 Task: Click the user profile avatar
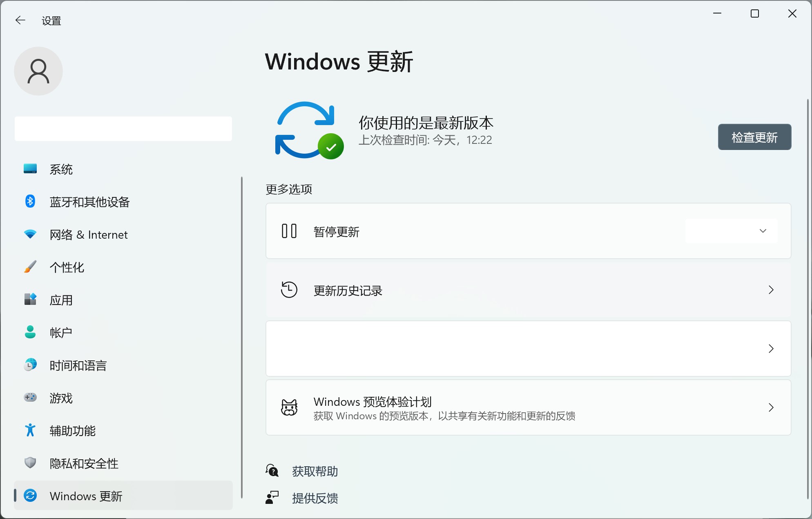[38, 71]
